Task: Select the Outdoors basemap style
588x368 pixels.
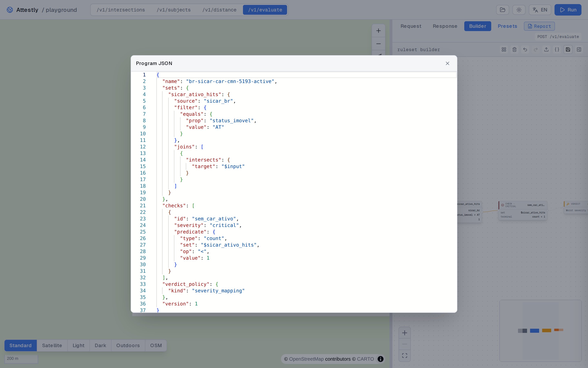Action: coord(128,345)
